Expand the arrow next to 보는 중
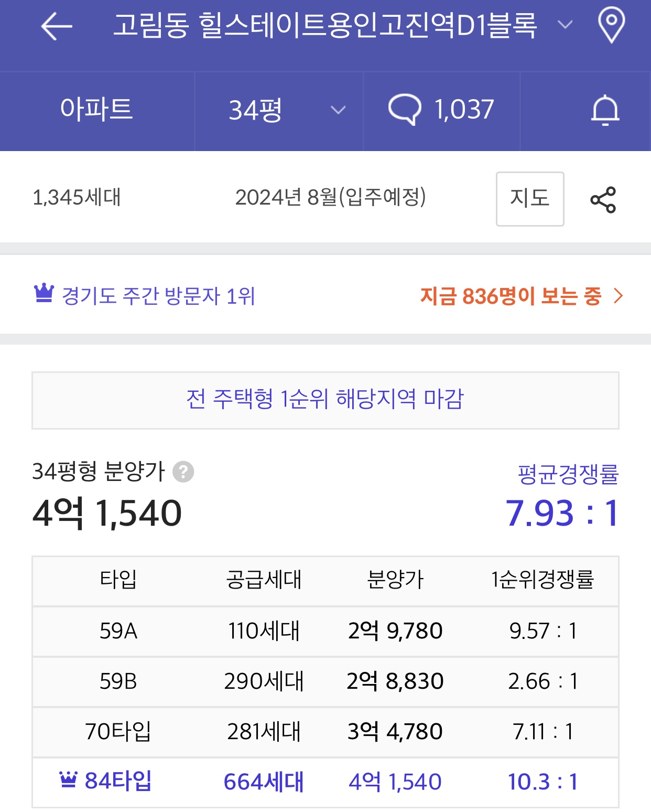The width and height of the screenshot is (651, 812). (619, 296)
